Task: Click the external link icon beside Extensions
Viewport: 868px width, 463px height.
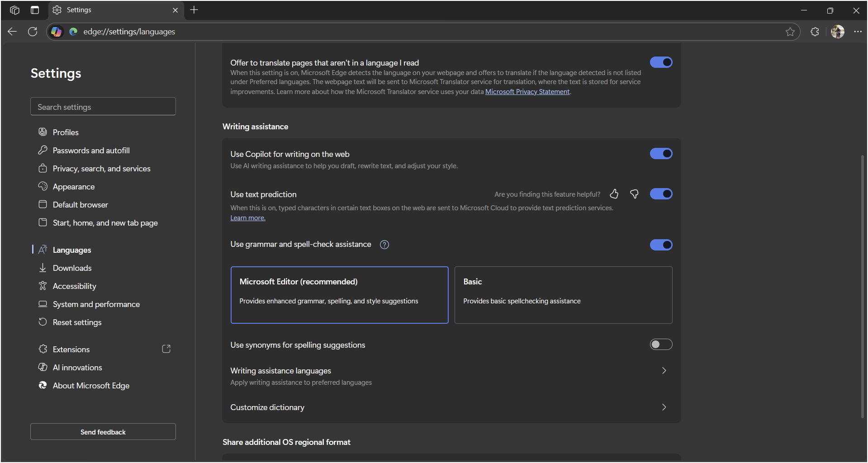Action: 166,349
